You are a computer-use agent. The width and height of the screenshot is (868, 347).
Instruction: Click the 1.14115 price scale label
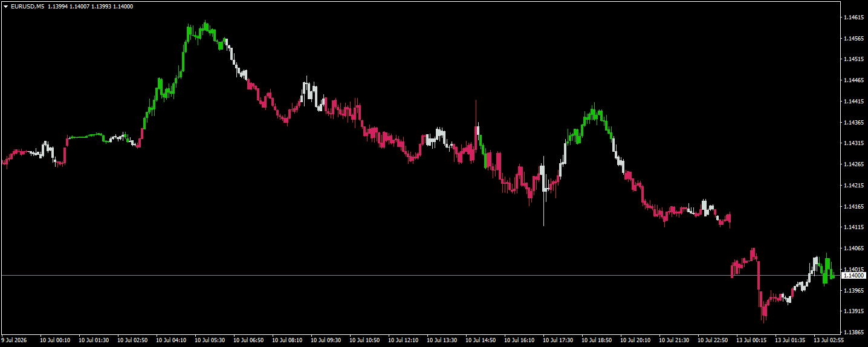[x=852, y=227]
